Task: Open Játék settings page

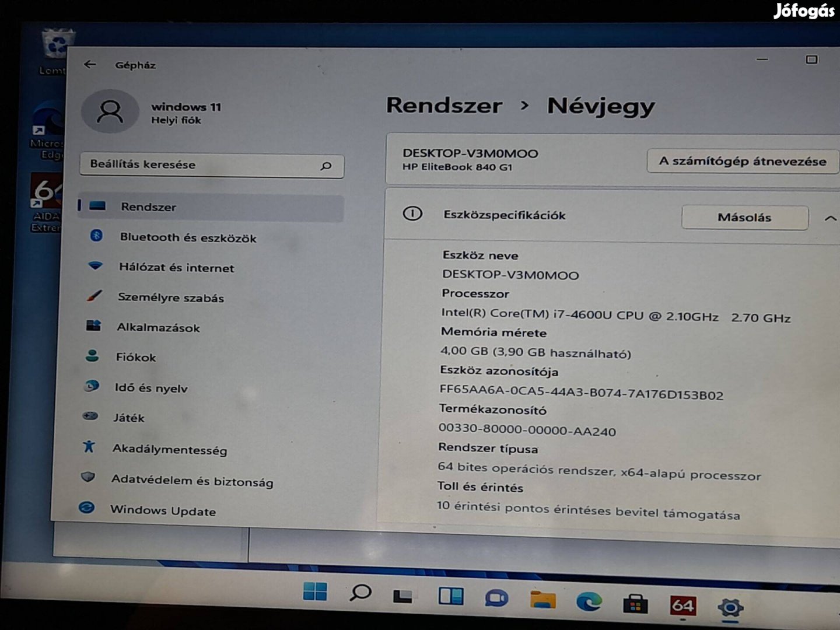Action: 128,418
